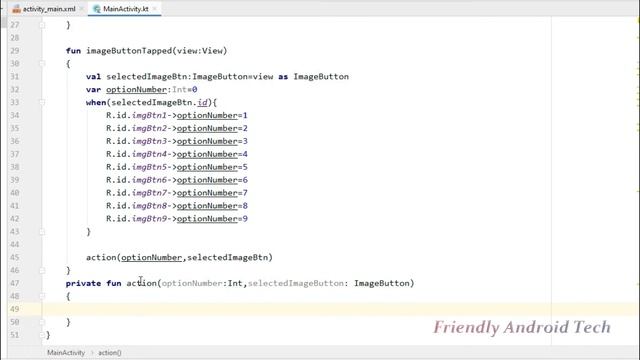Toggle the fold marker at line 43
This screenshot has height=360, width=640.
[42, 231]
